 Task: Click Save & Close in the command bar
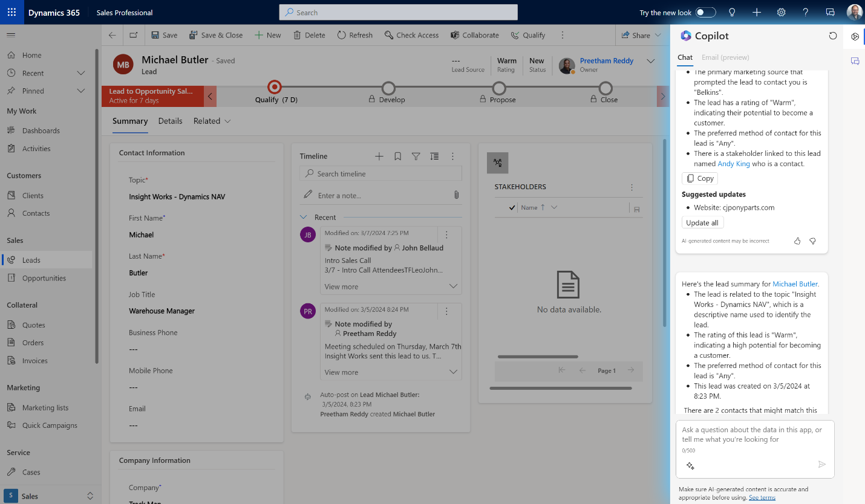coord(216,35)
